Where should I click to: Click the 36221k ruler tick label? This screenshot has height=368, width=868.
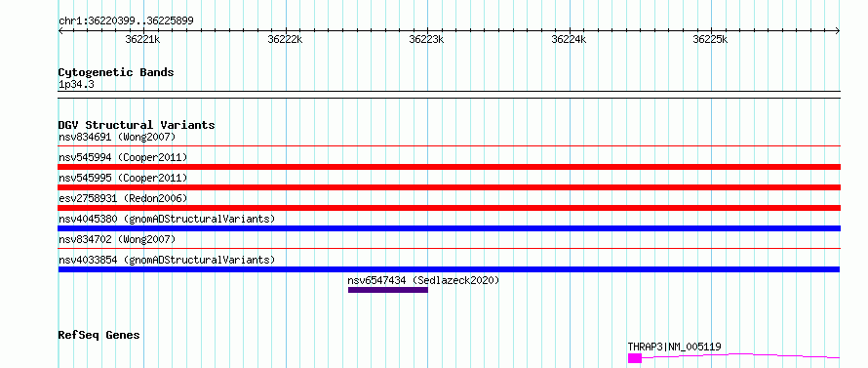(142, 39)
